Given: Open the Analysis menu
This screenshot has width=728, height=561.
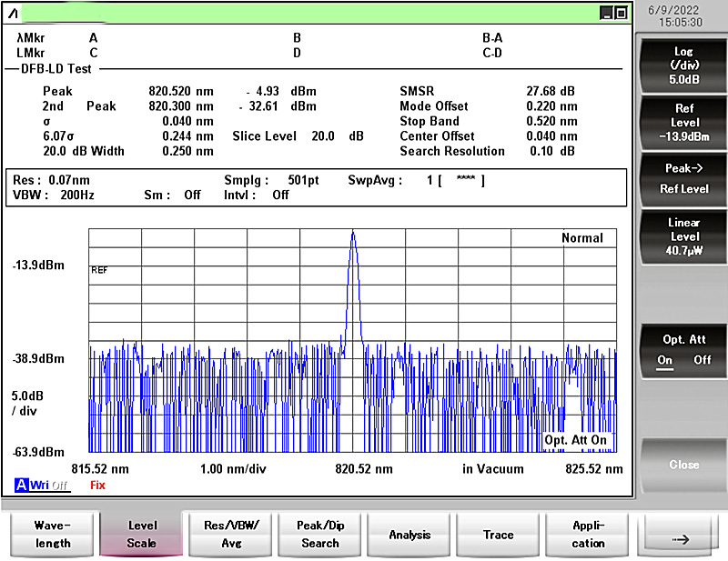Looking at the screenshot, I should pyautogui.click(x=409, y=534).
